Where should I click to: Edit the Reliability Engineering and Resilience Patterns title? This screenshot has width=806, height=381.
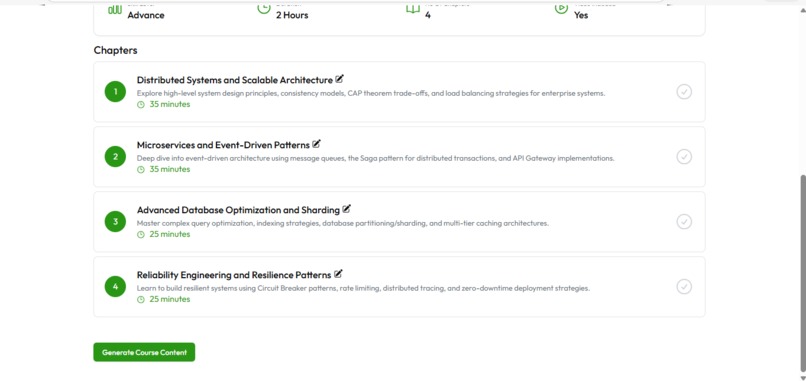338,274
